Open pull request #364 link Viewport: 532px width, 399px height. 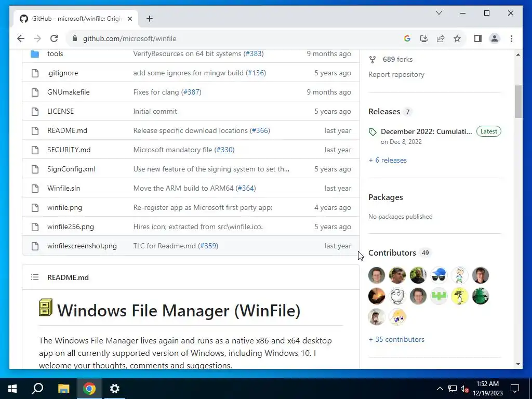[246, 188]
